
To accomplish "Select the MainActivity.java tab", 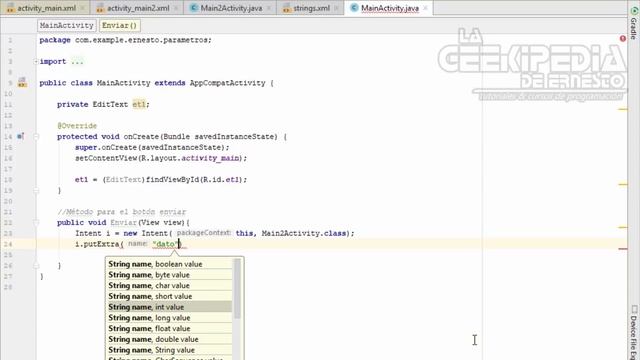I will (x=390, y=8).
